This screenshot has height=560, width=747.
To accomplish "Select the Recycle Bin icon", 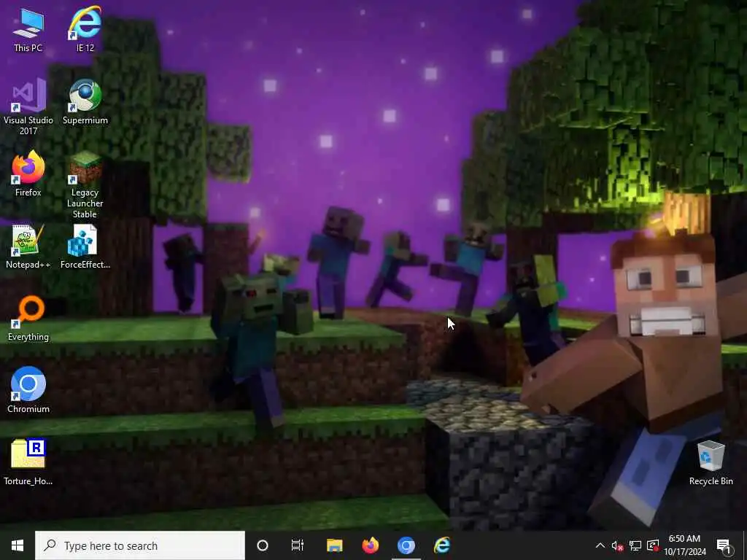I will [711, 463].
